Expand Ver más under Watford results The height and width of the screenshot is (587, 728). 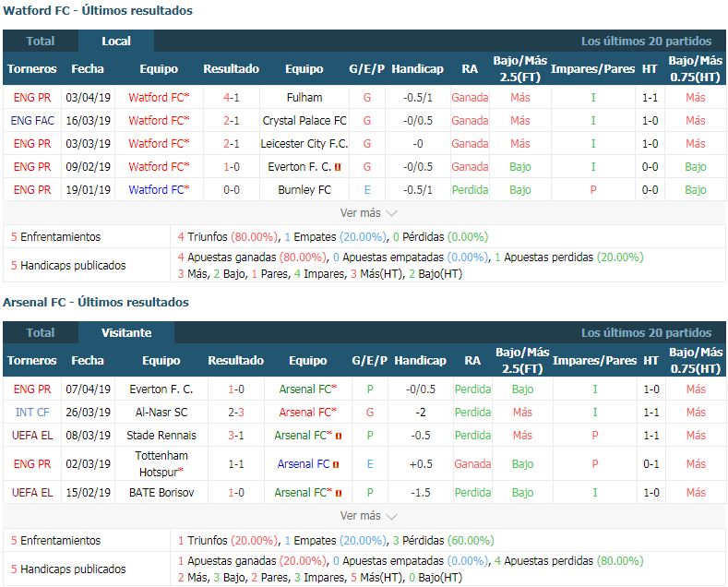click(369, 213)
